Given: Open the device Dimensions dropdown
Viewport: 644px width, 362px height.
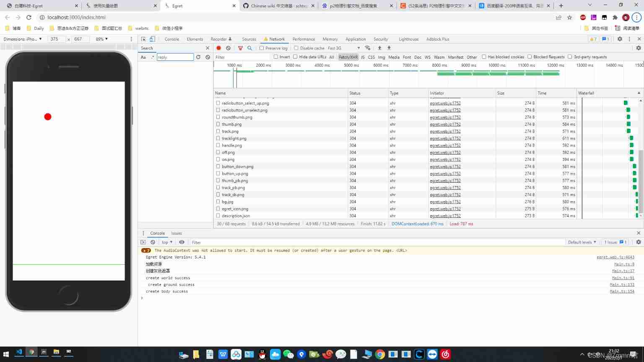Looking at the screenshot, I should (x=23, y=39).
